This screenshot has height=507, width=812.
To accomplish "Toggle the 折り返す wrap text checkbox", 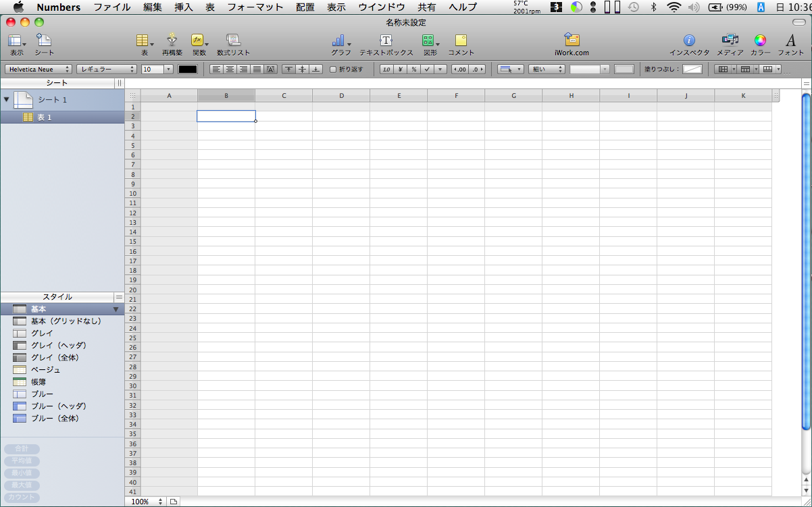I will point(333,69).
